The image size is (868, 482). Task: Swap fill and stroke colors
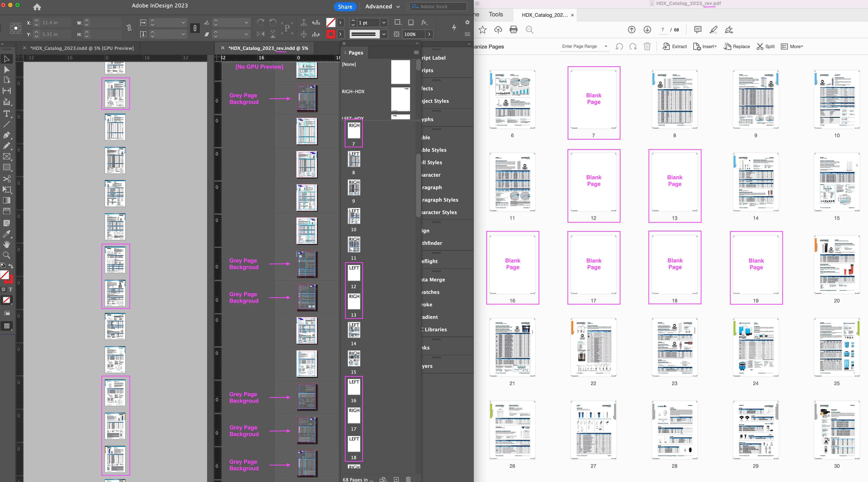click(11, 266)
